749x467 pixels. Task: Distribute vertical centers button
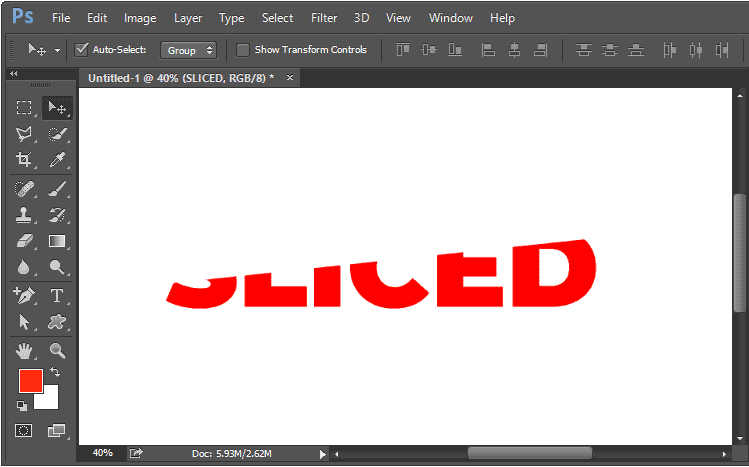pos(610,50)
